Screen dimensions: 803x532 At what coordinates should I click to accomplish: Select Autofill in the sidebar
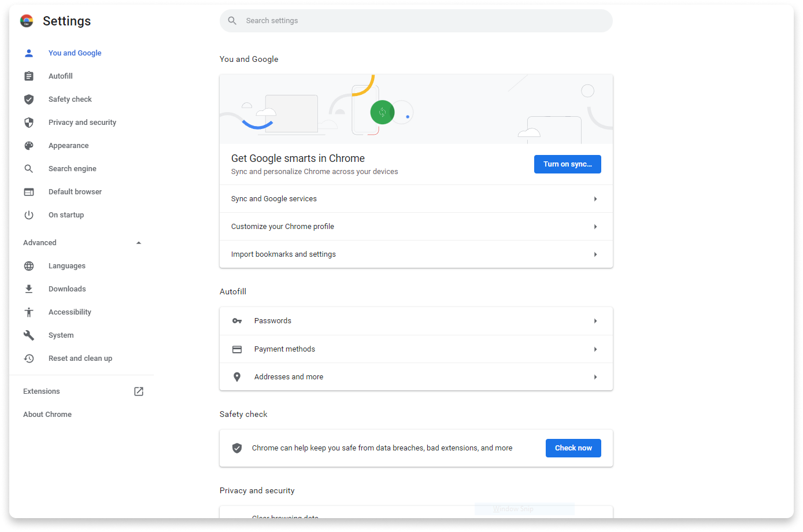point(61,76)
